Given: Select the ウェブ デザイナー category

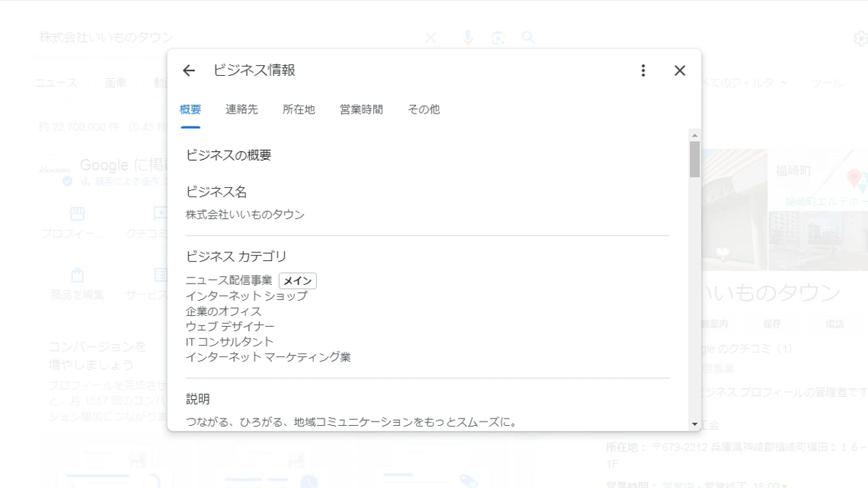Looking at the screenshot, I should point(230,327).
